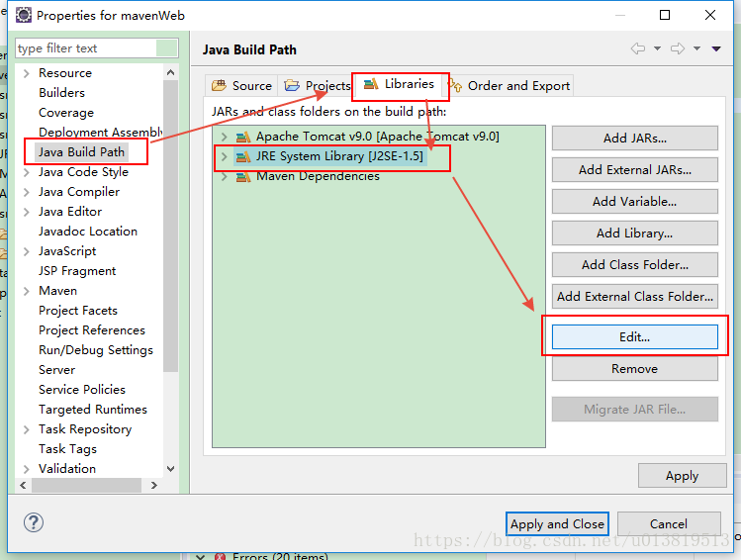The image size is (741, 560).
Task: Select Service Policies in the tree
Action: (82, 390)
